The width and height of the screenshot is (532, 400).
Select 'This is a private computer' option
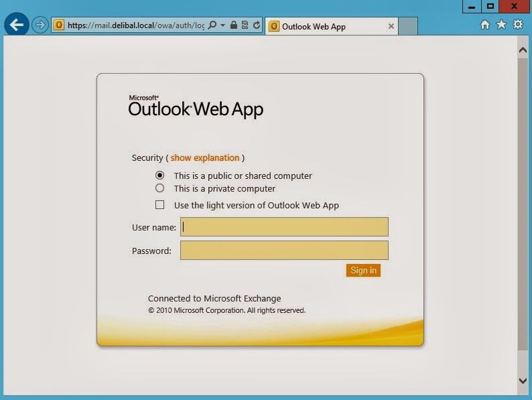pos(159,188)
